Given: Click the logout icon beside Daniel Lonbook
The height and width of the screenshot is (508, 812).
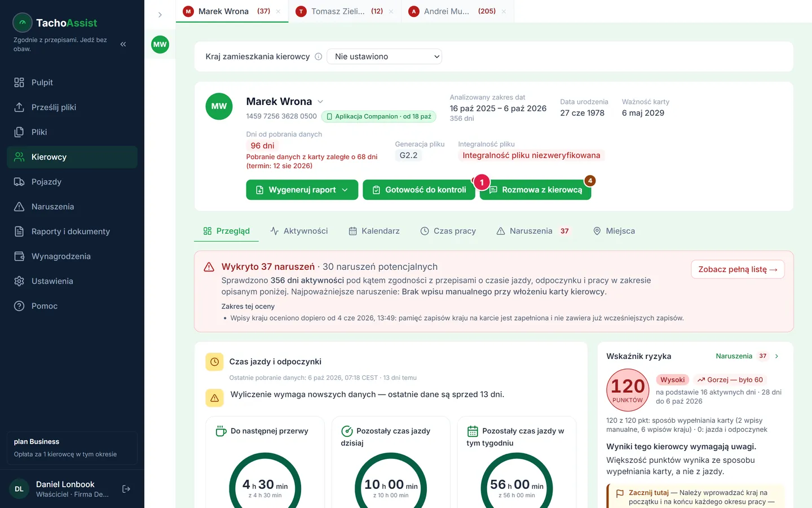Looking at the screenshot, I should (126, 489).
